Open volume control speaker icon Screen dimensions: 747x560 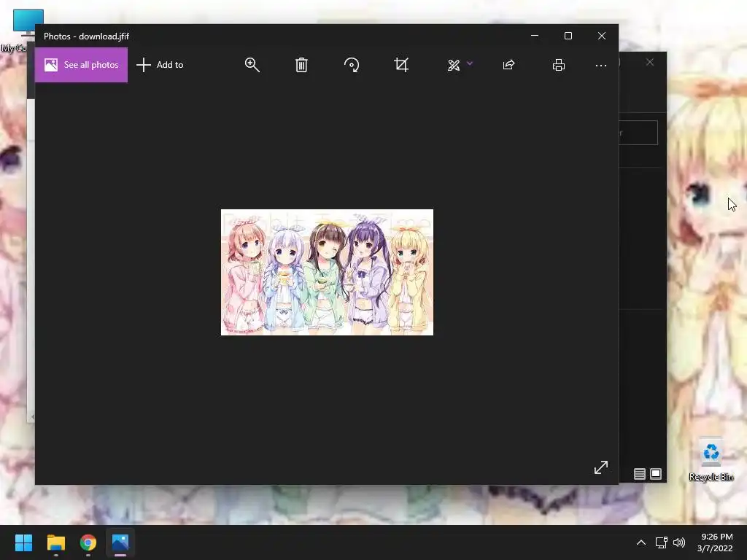[x=679, y=542]
